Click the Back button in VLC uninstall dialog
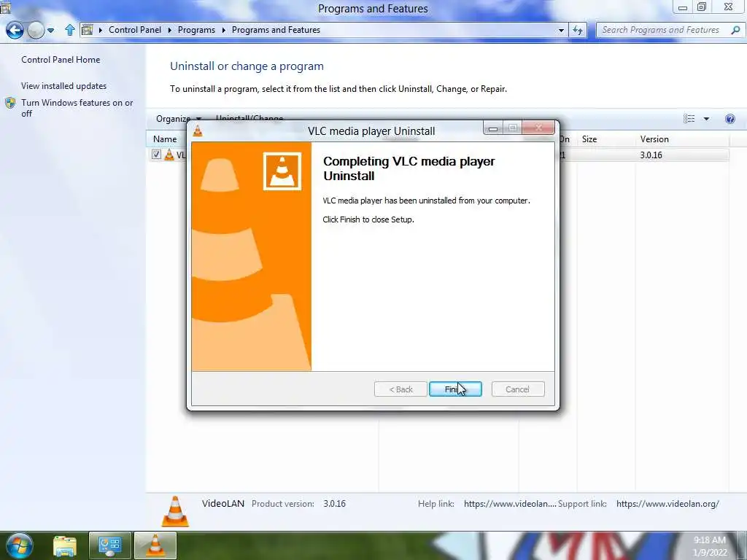The image size is (747, 560). [x=400, y=389]
